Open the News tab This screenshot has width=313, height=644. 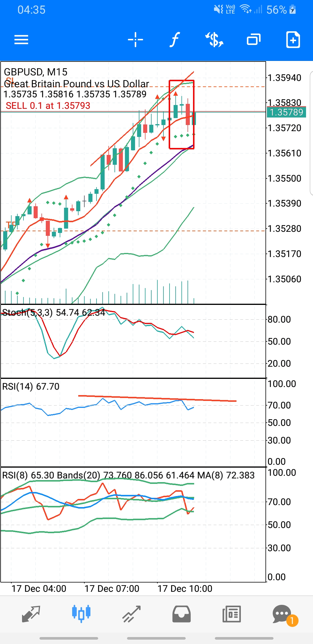coord(232,614)
